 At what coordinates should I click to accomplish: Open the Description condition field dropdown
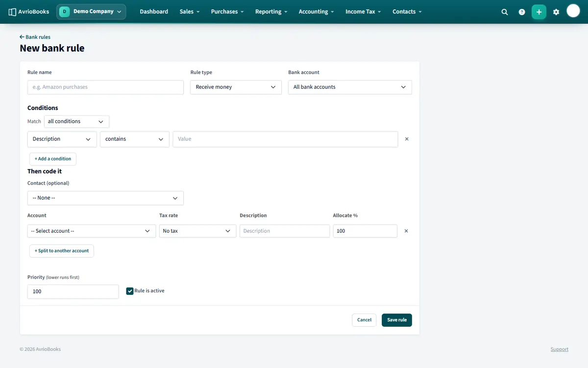[62, 139]
